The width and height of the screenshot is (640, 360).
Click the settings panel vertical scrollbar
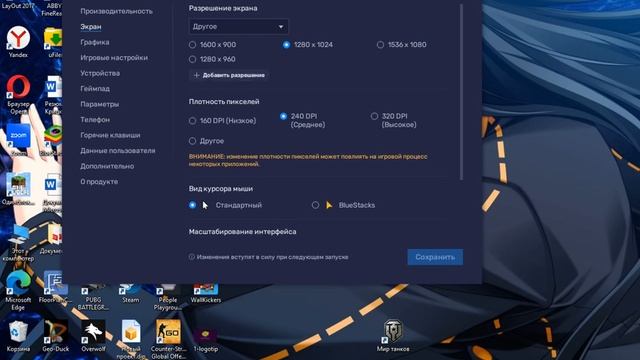[x=462, y=92]
